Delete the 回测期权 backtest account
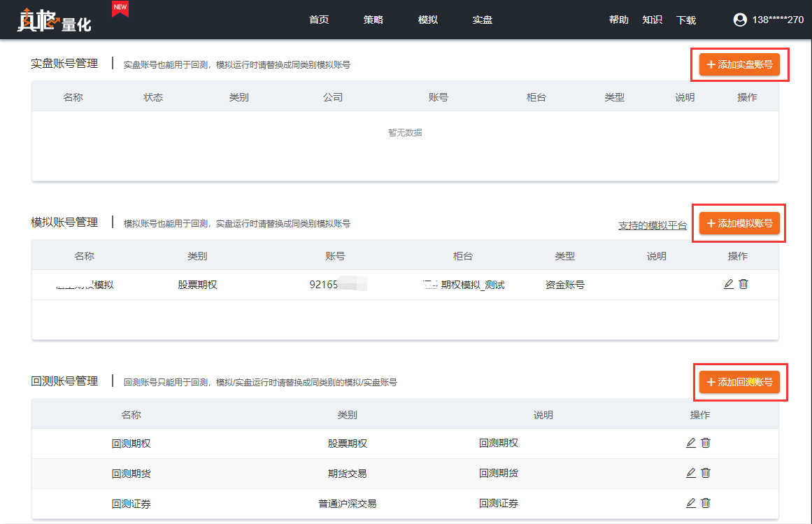The width and height of the screenshot is (812, 524). pos(706,443)
